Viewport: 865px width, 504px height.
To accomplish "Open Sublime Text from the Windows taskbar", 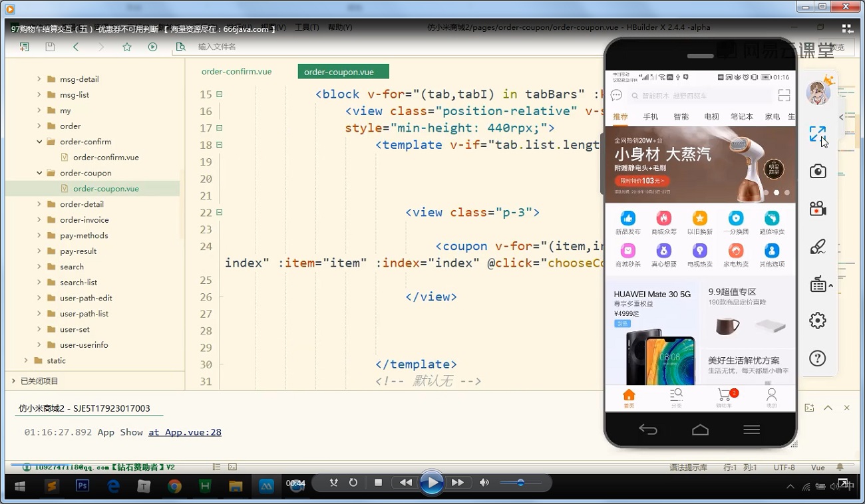I will 52,486.
